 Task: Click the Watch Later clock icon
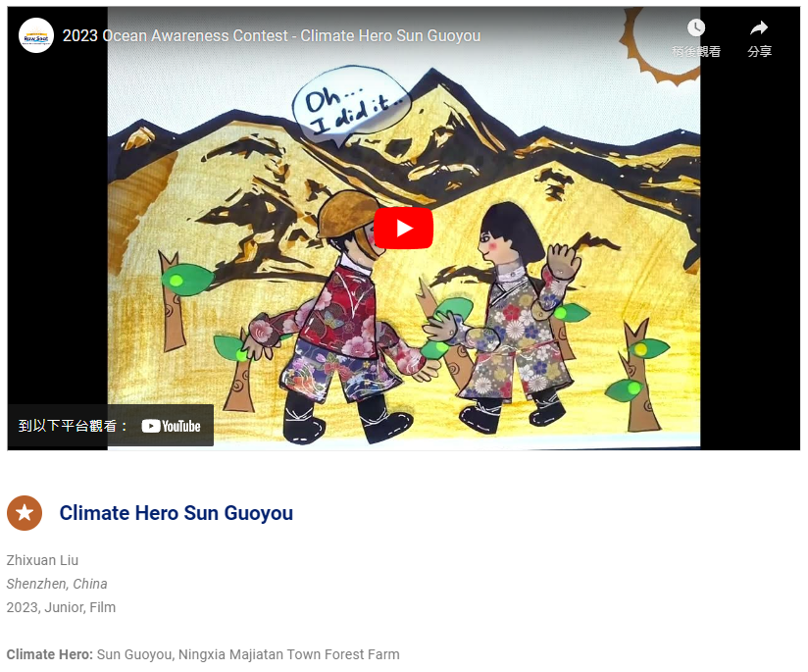pyautogui.click(x=696, y=27)
